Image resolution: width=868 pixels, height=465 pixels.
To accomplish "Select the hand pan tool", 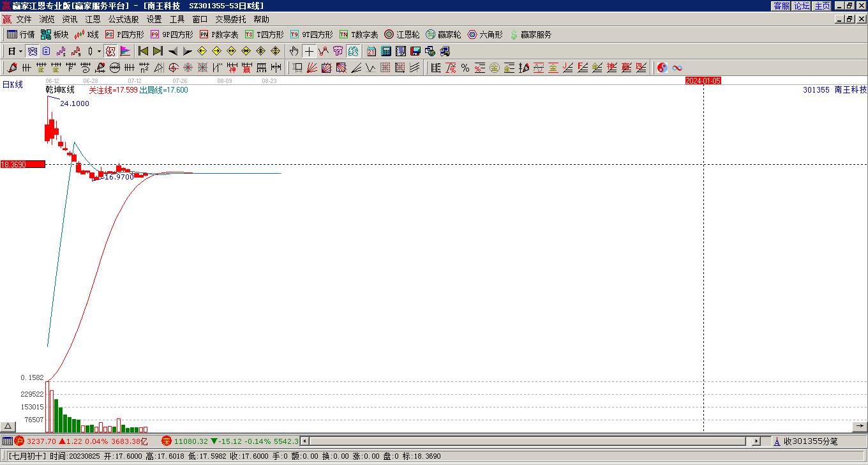I will (x=294, y=51).
